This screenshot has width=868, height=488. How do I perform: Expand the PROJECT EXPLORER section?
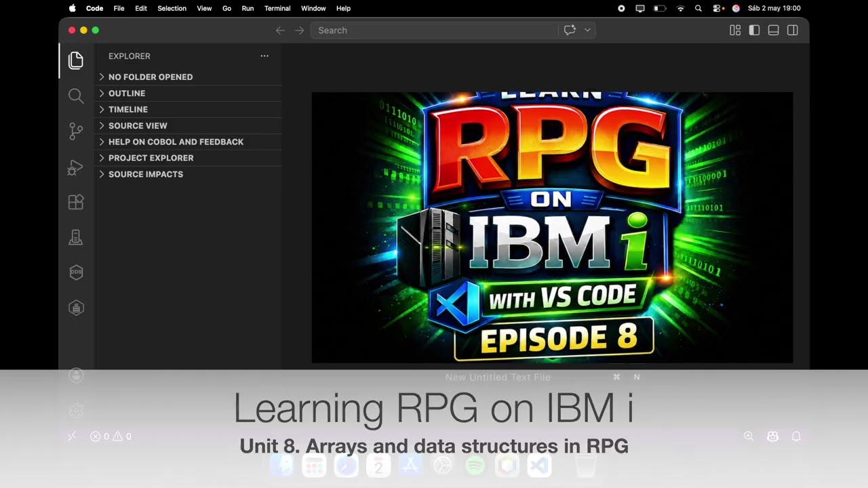tap(188, 158)
